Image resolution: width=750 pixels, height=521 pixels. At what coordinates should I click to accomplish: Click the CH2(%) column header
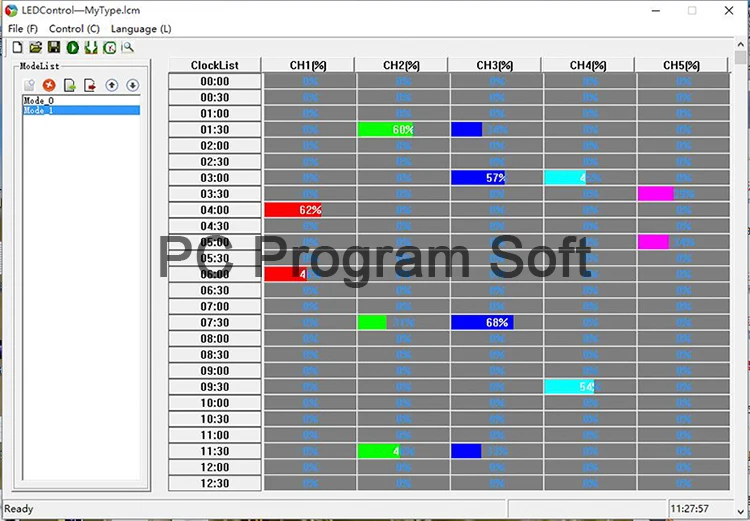401,65
